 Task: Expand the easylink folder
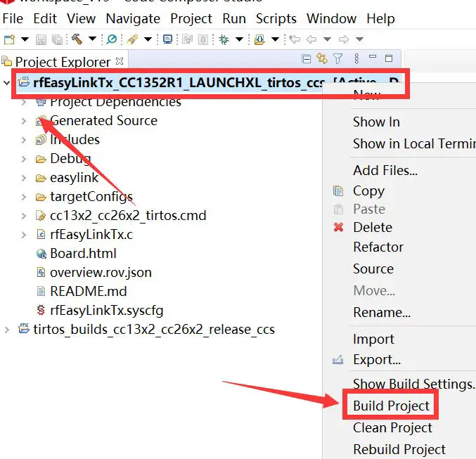point(24,178)
